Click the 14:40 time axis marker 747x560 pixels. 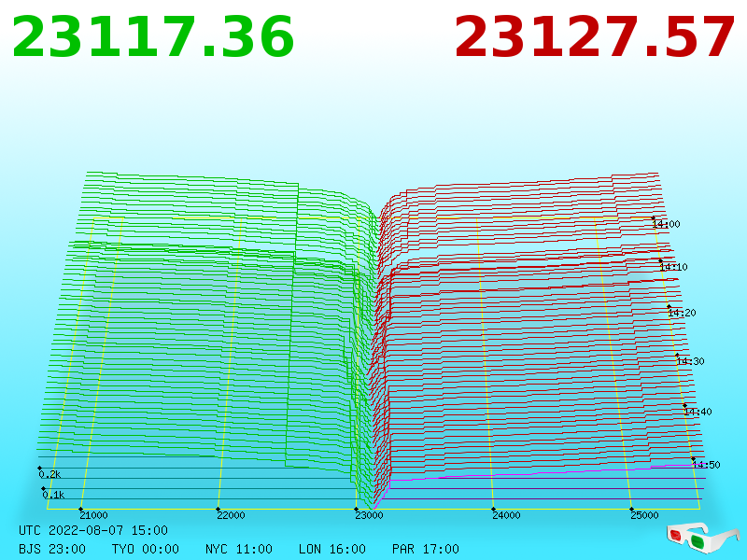coord(698,412)
